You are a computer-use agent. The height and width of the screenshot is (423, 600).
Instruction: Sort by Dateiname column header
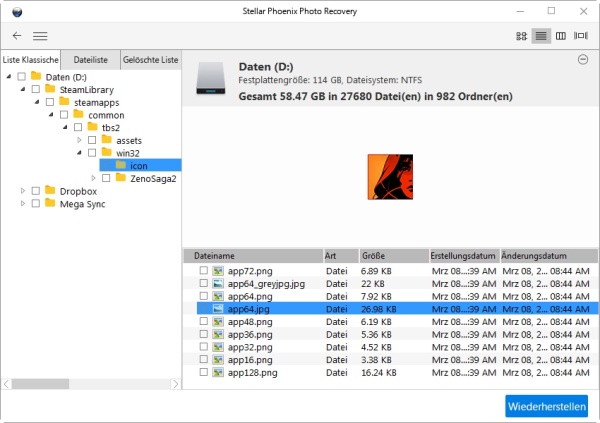tap(253, 256)
